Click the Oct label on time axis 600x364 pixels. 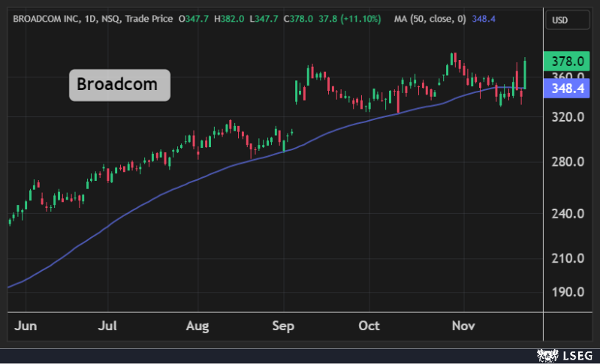pos(370,326)
